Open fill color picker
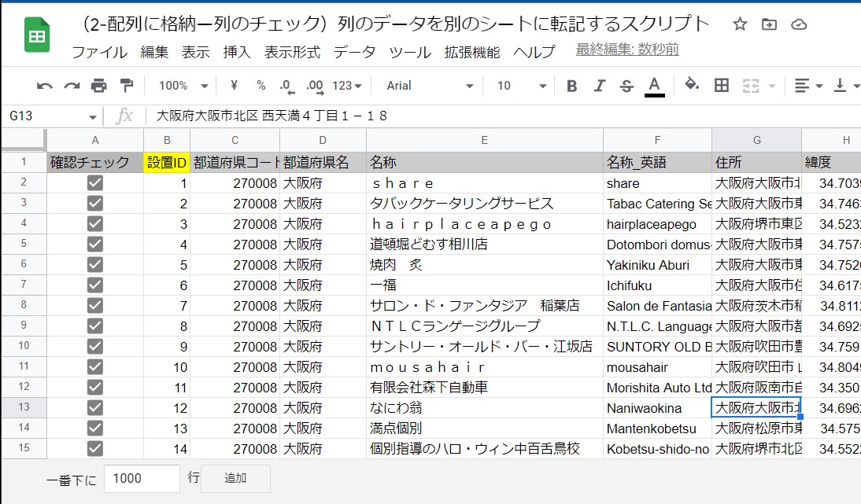 click(691, 84)
